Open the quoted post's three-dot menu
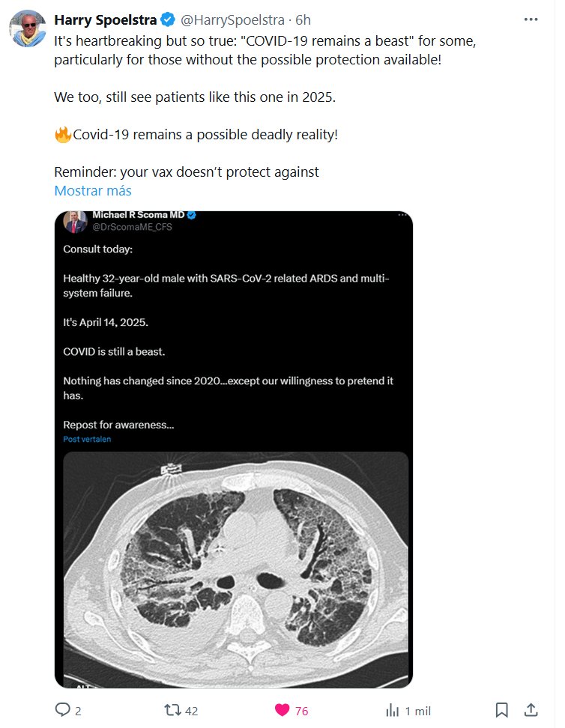 click(x=404, y=216)
